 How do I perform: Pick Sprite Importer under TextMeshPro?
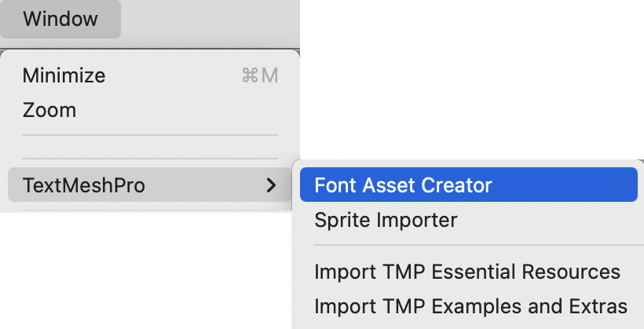pos(386,220)
